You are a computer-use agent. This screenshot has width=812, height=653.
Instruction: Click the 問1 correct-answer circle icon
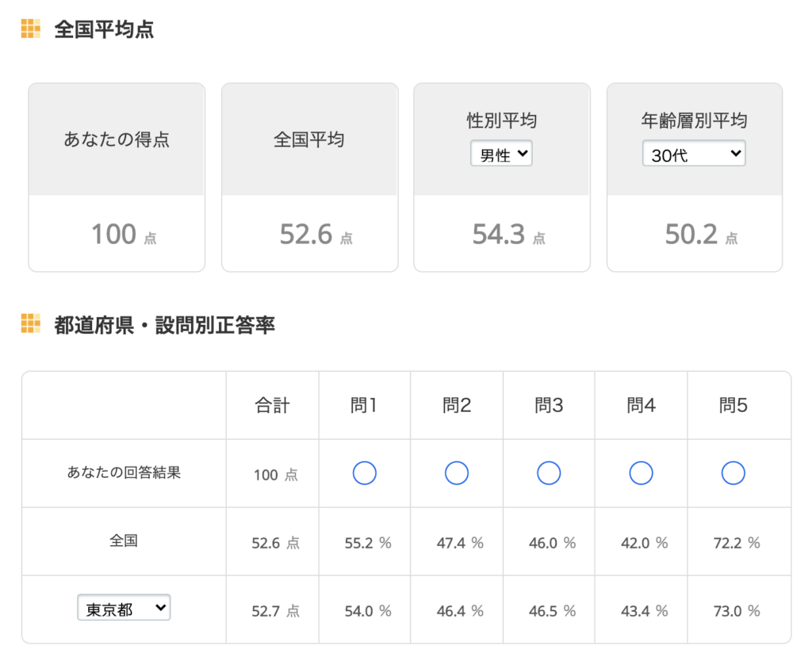pyautogui.click(x=364, y=474)
